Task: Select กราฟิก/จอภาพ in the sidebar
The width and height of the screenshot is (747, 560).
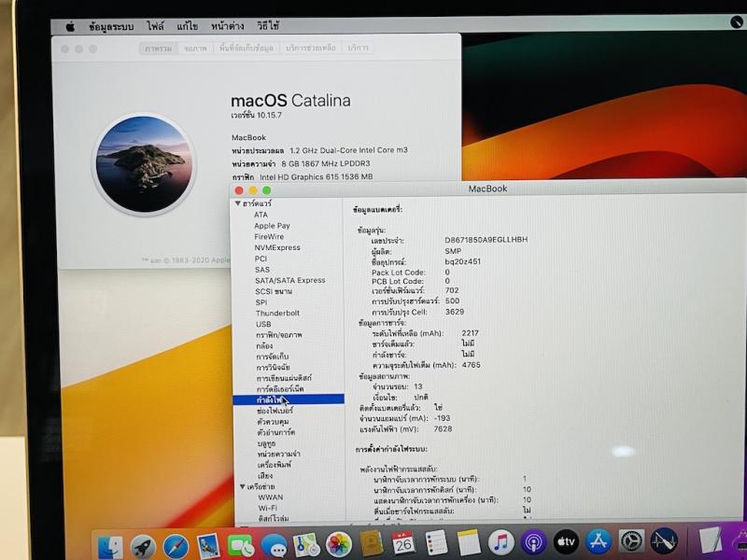Action: 279,335
